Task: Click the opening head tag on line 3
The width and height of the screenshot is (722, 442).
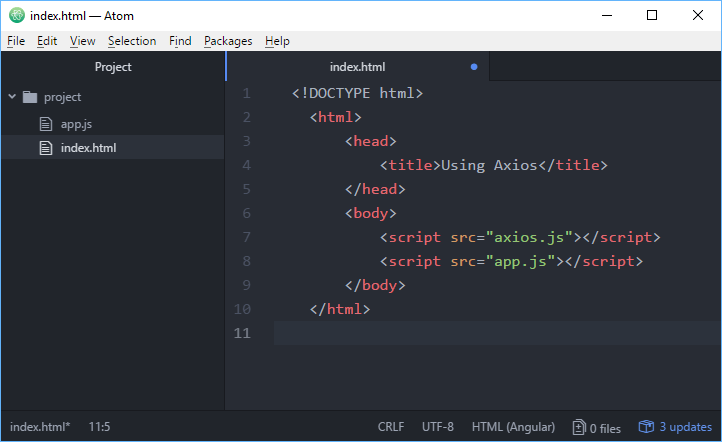Action: (371, 141)
